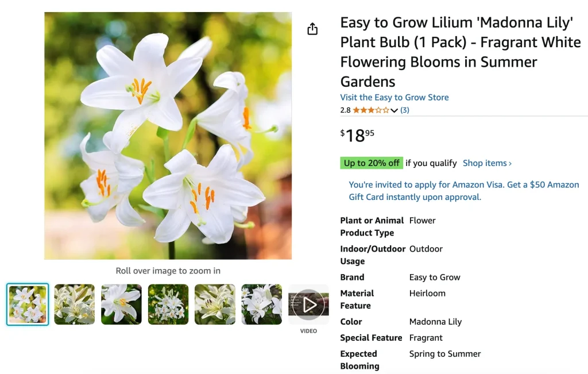588x374 pixels.
Task: Click the green Up to 20% off badge
Action: point(372,163)
